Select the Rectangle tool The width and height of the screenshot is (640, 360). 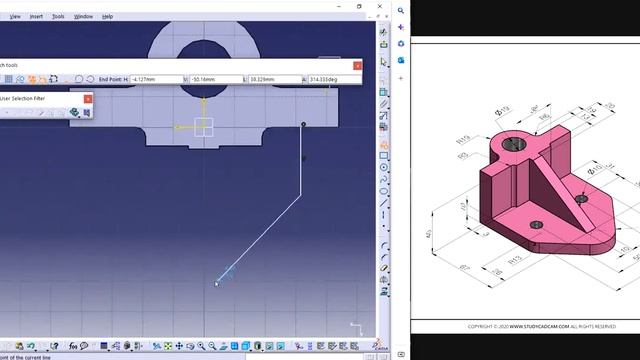(x=384, y=156)
